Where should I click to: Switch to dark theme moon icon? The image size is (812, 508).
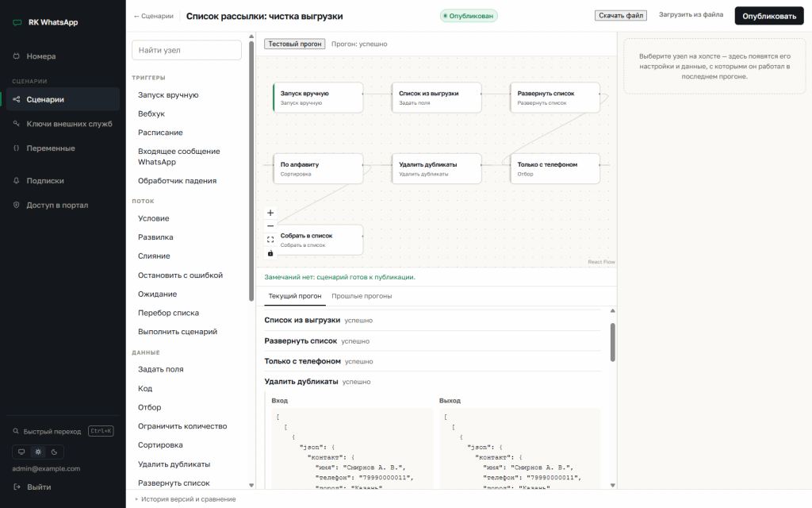(55, 452)
